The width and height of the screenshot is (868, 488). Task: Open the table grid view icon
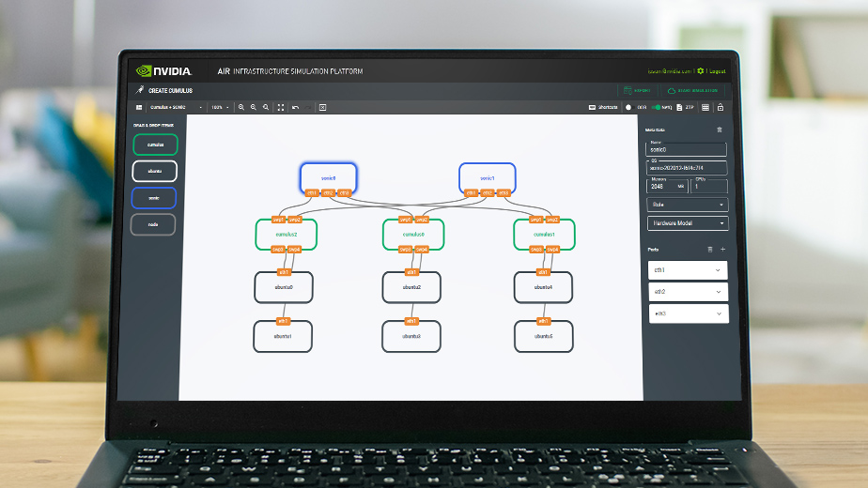coord(705,108)
